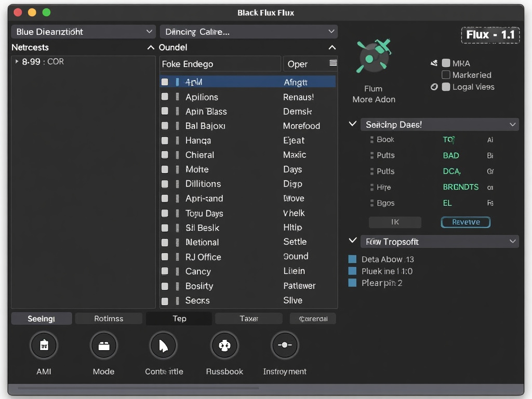Select the Sil Beslk list row

pyautogui.click(x=248, y=228)
